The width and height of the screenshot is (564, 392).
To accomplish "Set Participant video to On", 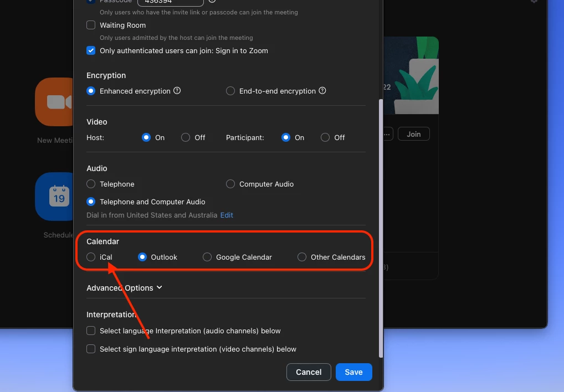I will coord(285,137).
